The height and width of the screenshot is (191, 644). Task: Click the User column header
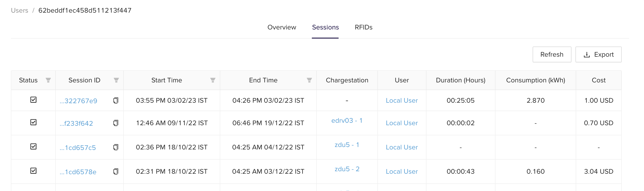(401, 80)
